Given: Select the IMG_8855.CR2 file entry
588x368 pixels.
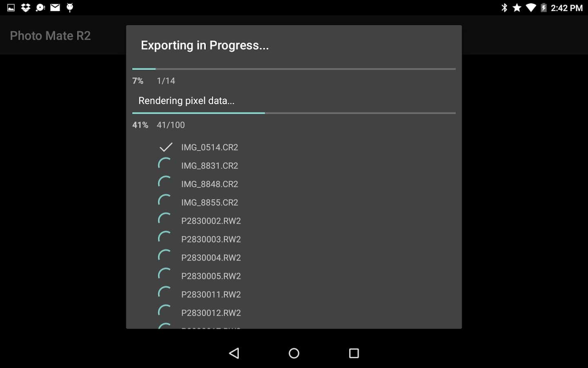Looking at the screenshot, I should [209, 202].
